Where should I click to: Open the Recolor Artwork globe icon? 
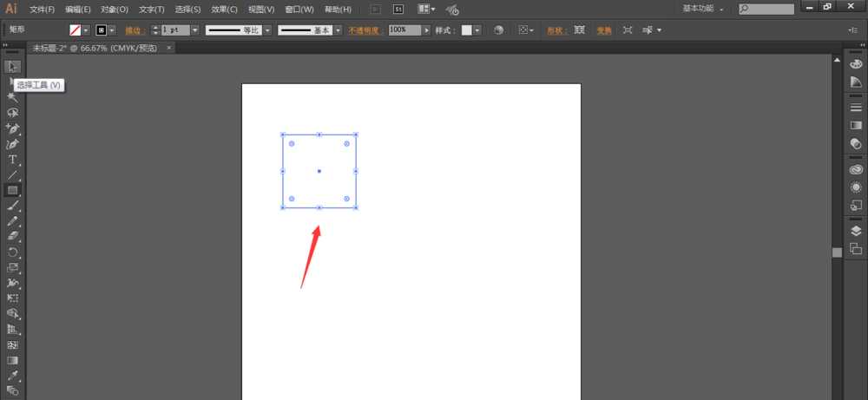pos(499,30)
